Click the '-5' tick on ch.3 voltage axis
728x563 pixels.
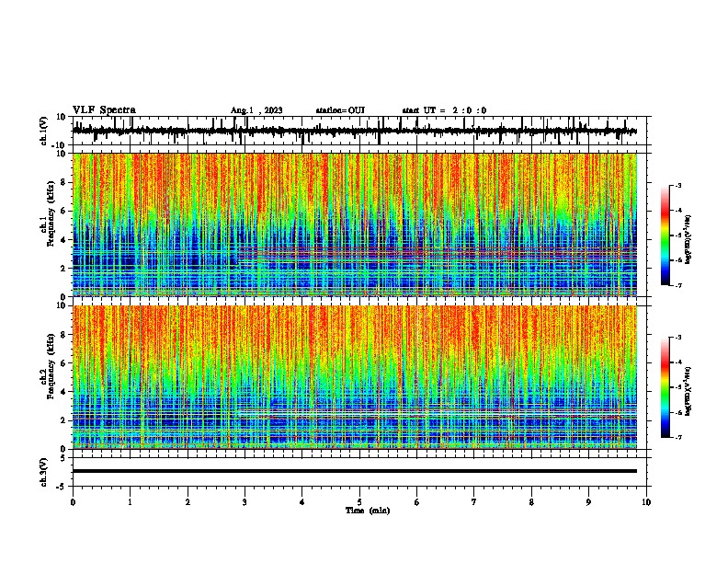pos(62,487)
